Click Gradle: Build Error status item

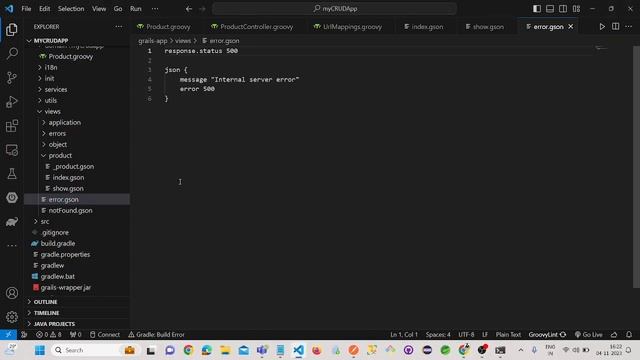tap(156, 335)
